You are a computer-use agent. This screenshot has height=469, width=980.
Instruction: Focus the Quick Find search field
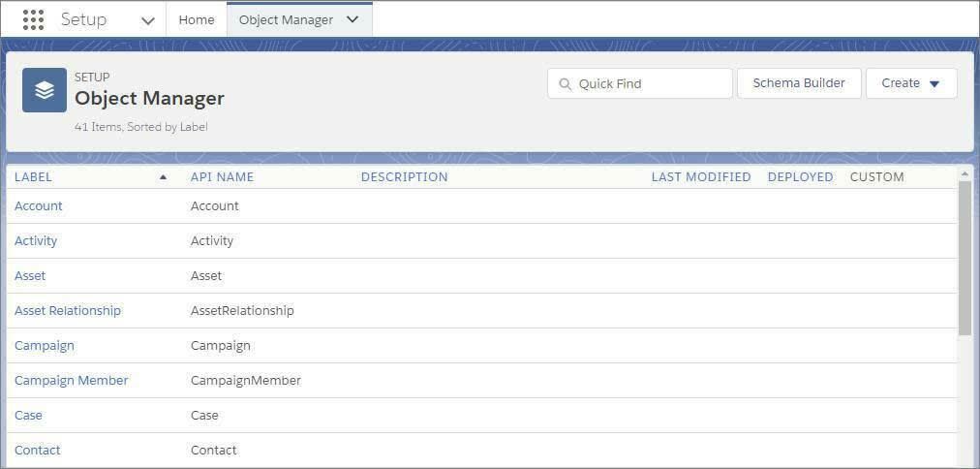[640, 83]
